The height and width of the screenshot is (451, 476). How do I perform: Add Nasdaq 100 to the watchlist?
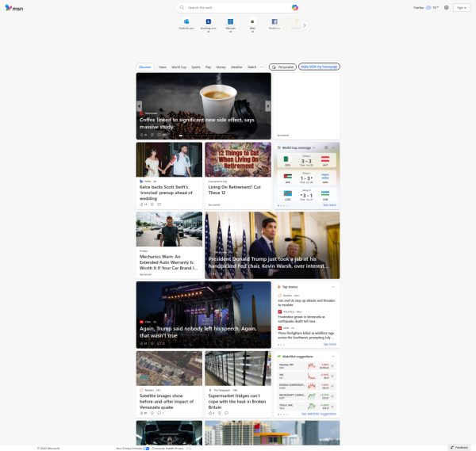tap(332, 366)
